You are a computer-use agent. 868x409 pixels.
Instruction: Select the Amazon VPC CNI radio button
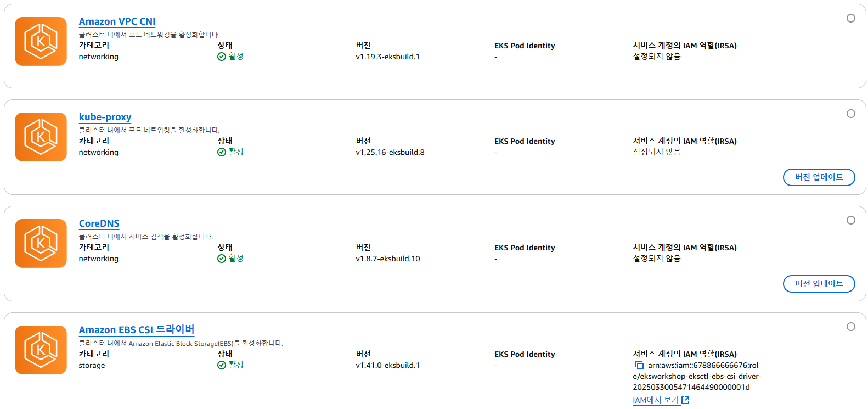tap(850, 18)
